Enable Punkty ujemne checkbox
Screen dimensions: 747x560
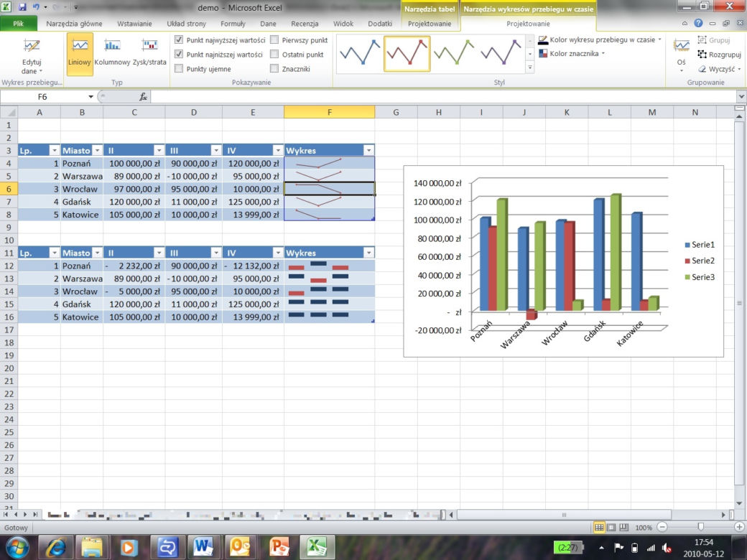click(179, 69)
